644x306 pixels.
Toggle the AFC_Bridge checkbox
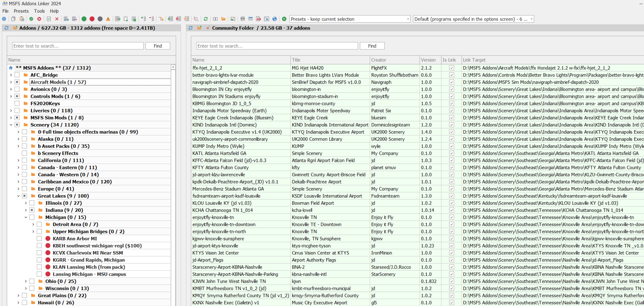pos(17,75)
